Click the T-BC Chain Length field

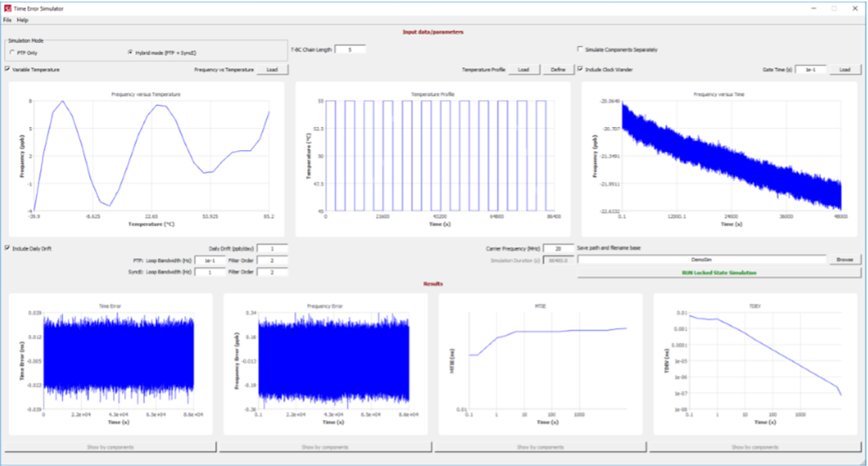pos(350,49)
